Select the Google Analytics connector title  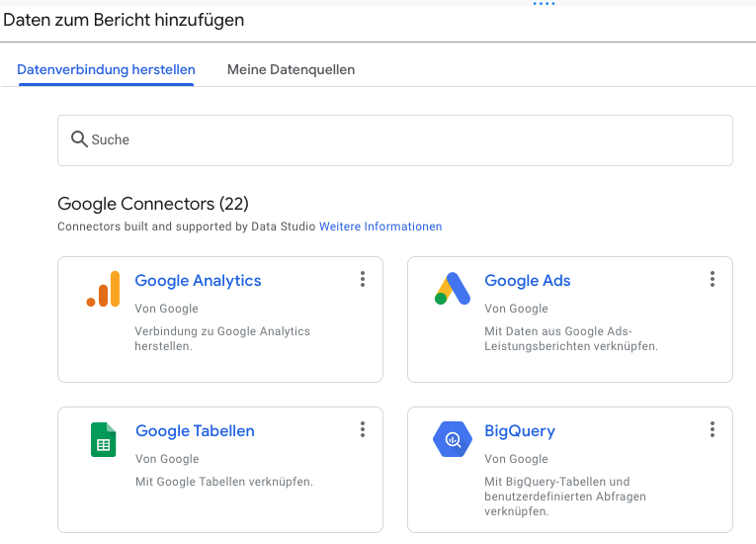tap(198, 281)
